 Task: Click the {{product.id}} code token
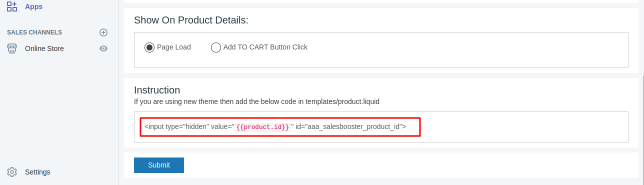coord(262,127)
